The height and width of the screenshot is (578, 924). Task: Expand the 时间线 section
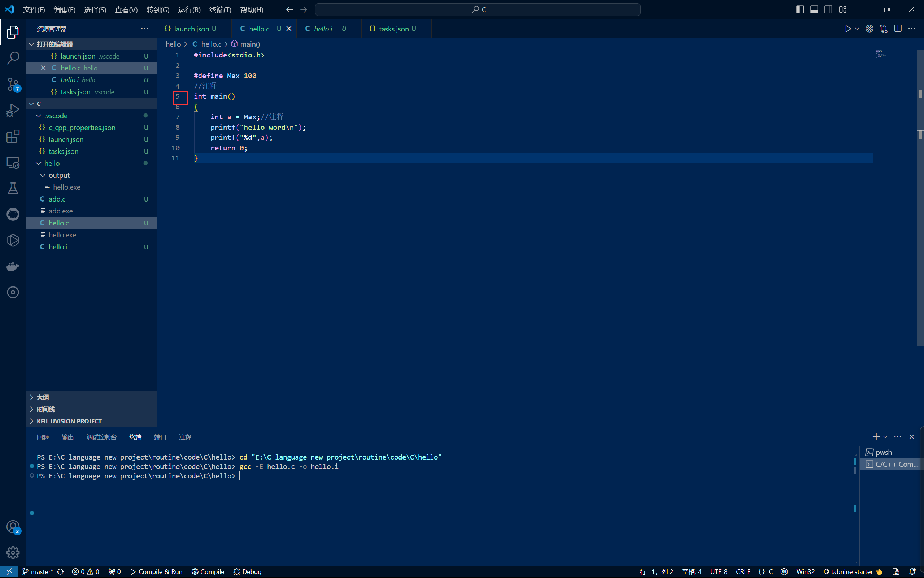pos(91,409)
